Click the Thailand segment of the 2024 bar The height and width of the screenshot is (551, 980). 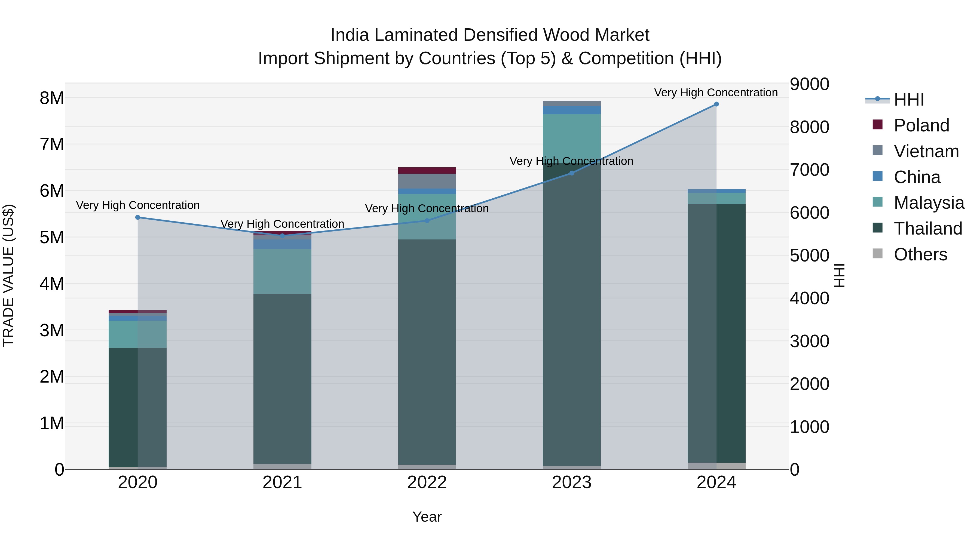point(716,334)
